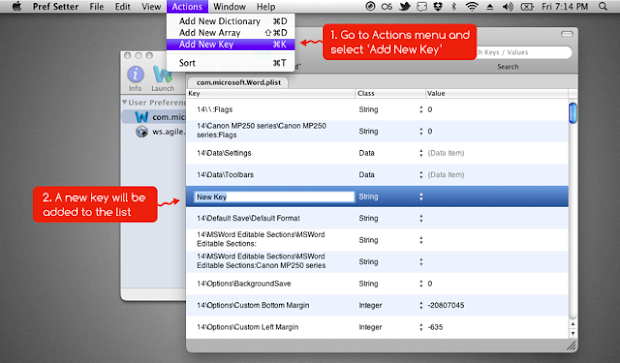620x363 pixels.
Task: Sort by the Key column header
Action: point(270,93)
